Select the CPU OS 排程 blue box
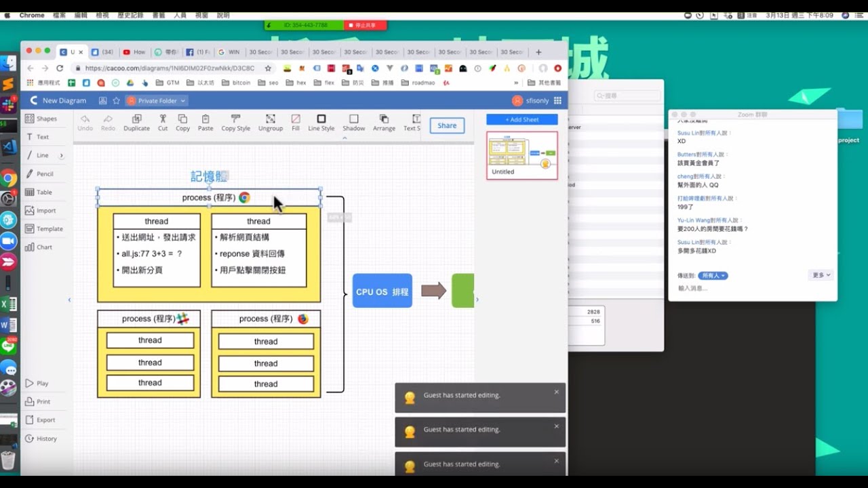The image size is (868, 488). coord(382,291)
